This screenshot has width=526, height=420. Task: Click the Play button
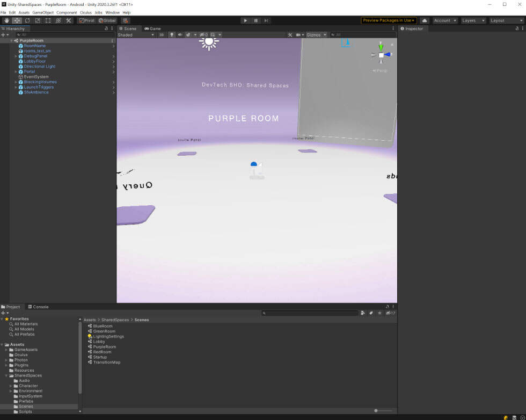[x=245, y=20]
